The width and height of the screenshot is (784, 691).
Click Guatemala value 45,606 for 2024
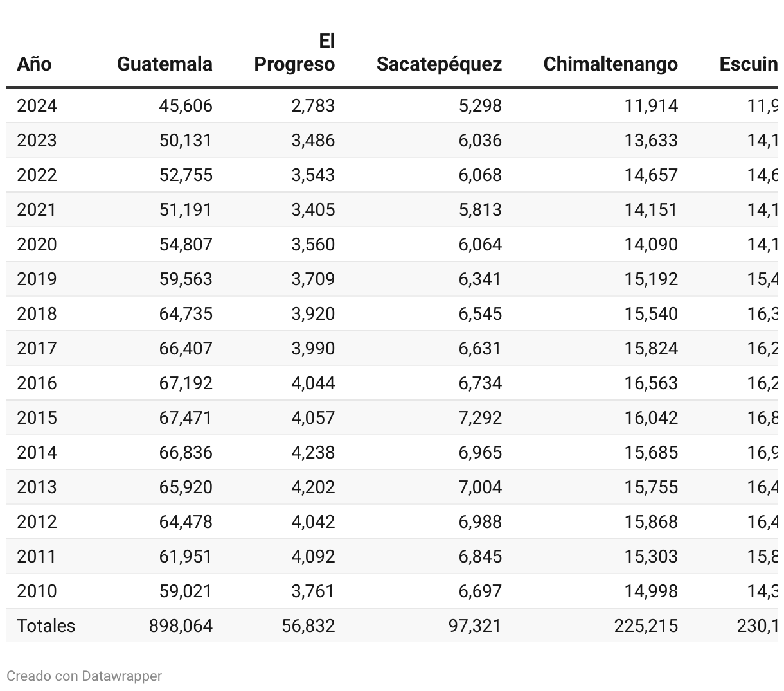coord(186,105)
